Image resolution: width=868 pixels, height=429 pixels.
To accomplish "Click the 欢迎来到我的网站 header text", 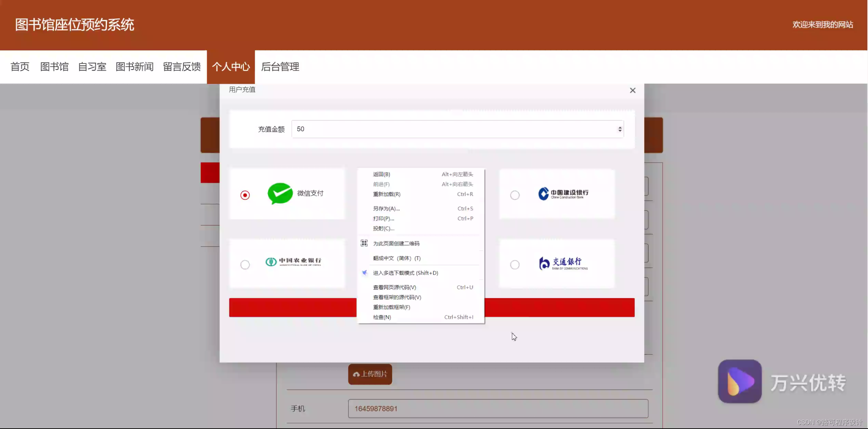I will [x=823, y=25].
